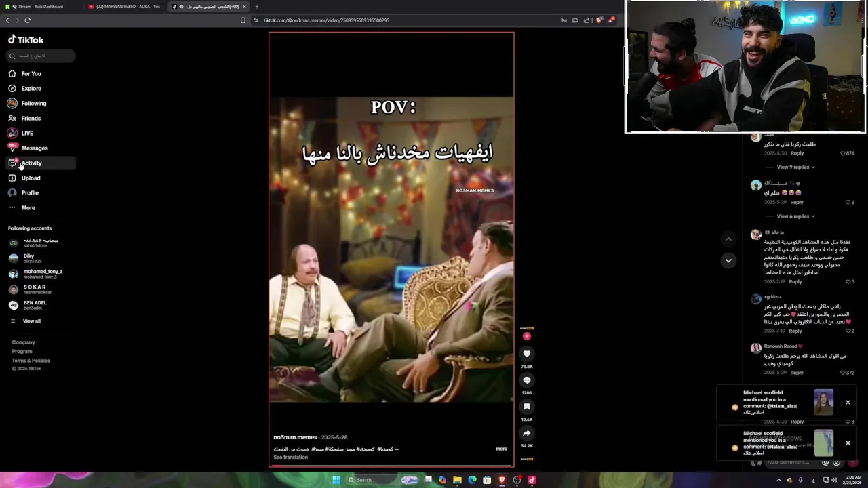Open Microsoft Edge from the taskbar
This screenshot has width=868, height=488.
472,480
